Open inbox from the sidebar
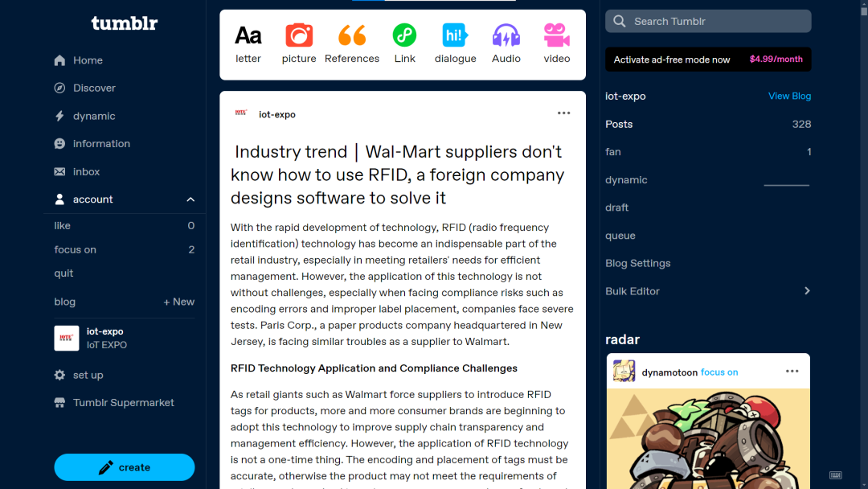The height and width of the screenshot is (489, 868). click(x=86, y=171)
